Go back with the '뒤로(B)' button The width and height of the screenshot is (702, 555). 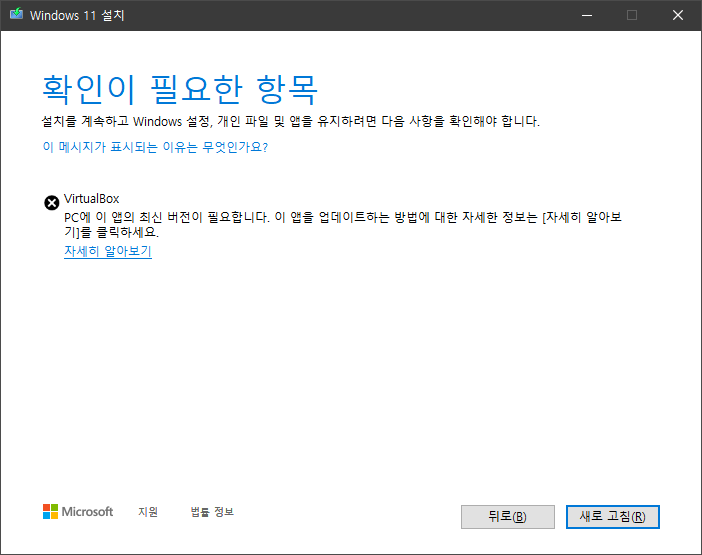(x=508, y=517)
